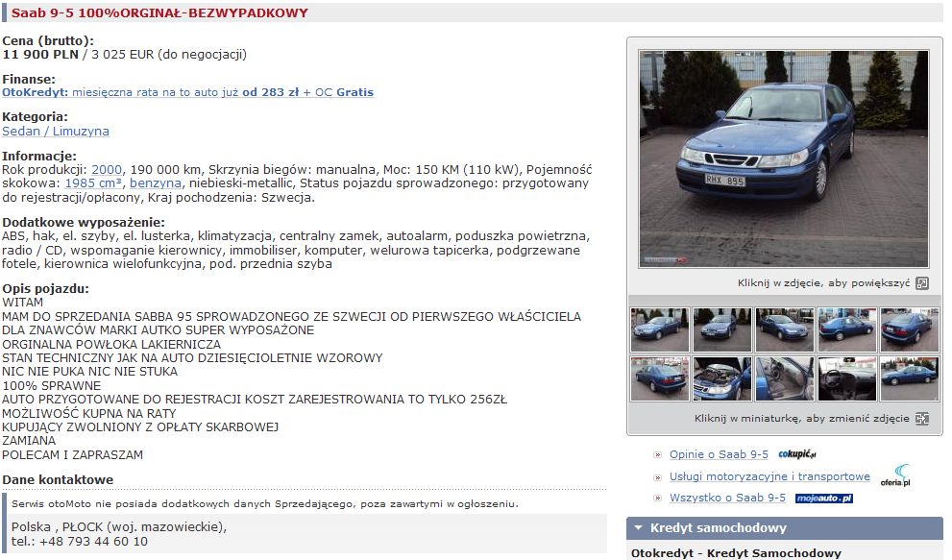Image resolution: width=952 pixels, height=560 pixels.
Task: Click the 1985 cm³ engine capacity link
Action: click(x=93, y=183)
